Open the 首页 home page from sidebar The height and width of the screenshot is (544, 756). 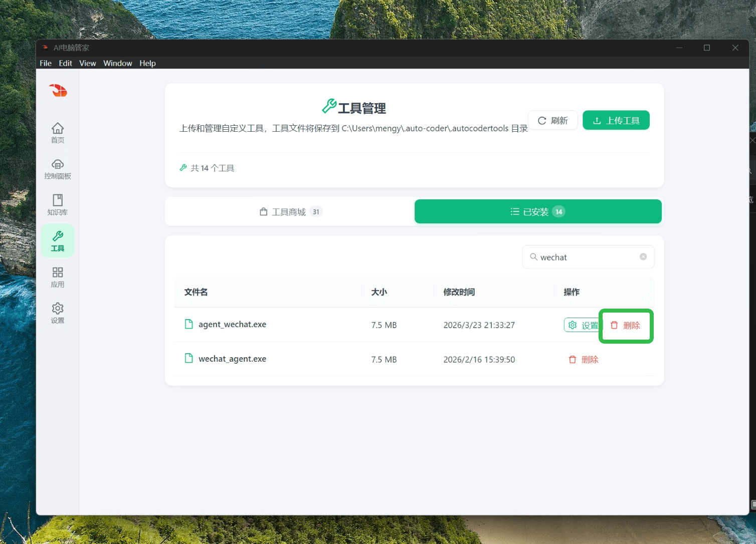click(57, 133)
